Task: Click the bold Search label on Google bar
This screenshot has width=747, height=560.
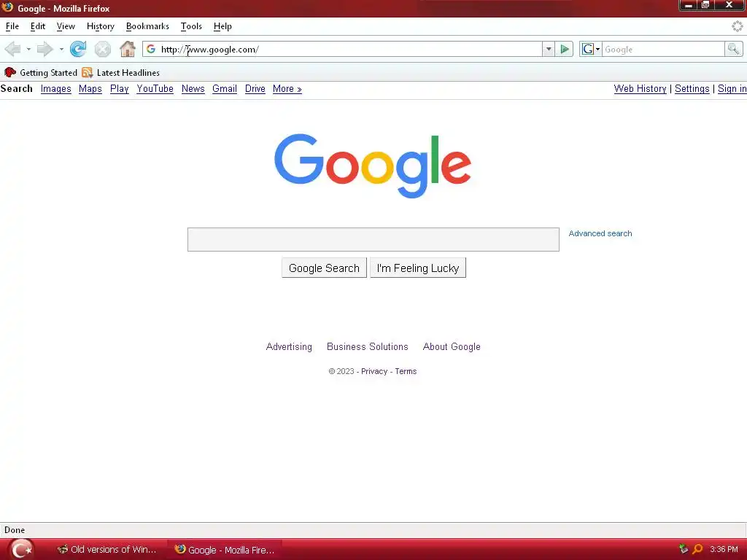Action: pyautogui.click(x=16, y=88)
